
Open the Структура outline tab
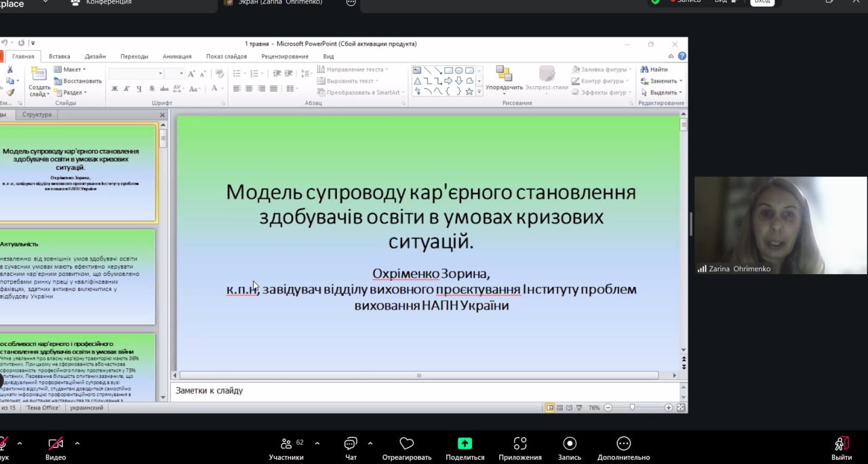click(37, 115)
